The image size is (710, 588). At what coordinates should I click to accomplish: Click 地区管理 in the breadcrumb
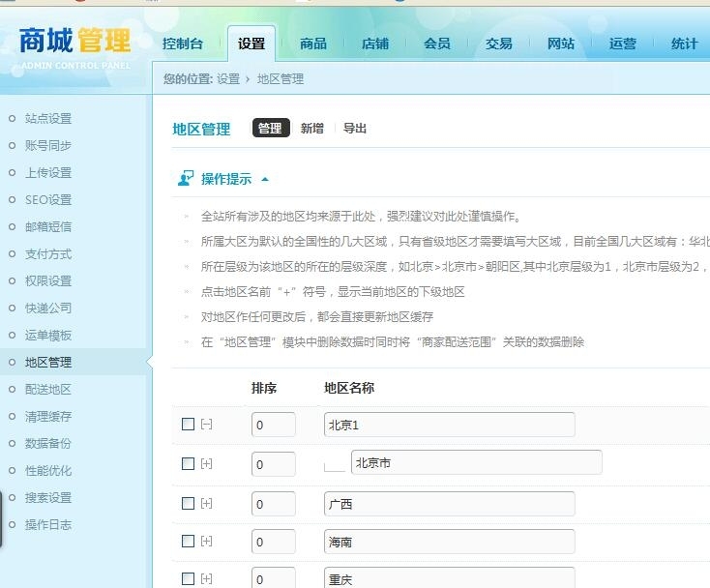click(x=281, y=79)
